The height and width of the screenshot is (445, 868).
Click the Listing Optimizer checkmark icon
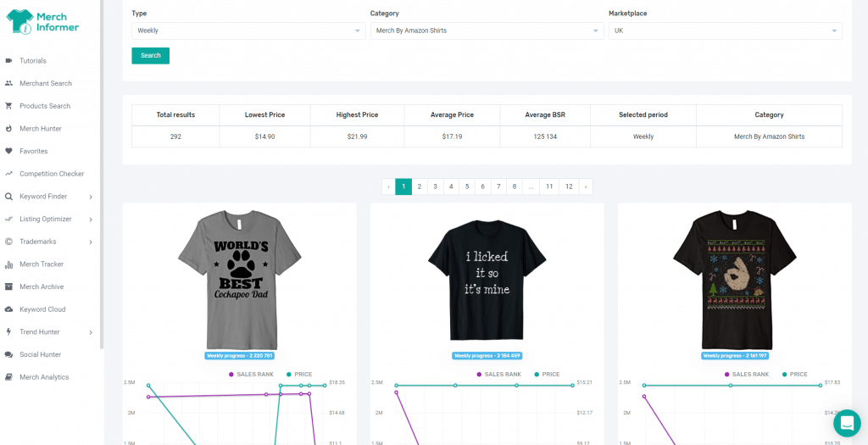pyautogui.click(x=8, y=219)
